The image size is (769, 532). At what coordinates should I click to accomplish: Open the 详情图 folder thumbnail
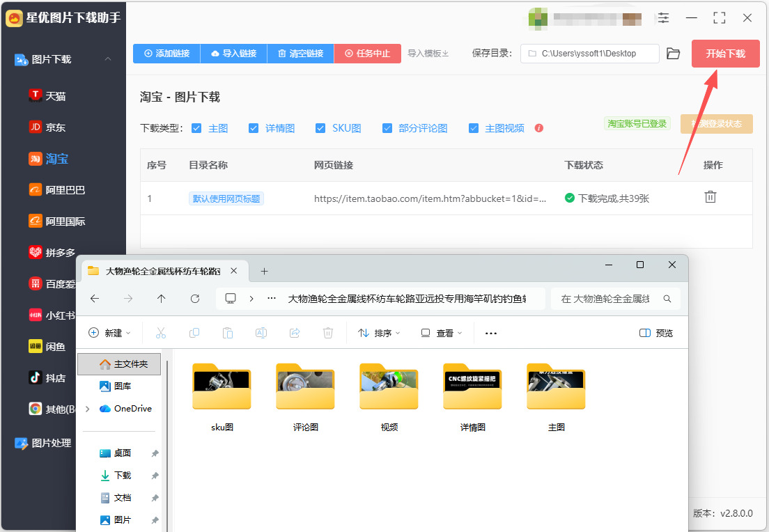(472, 387)
